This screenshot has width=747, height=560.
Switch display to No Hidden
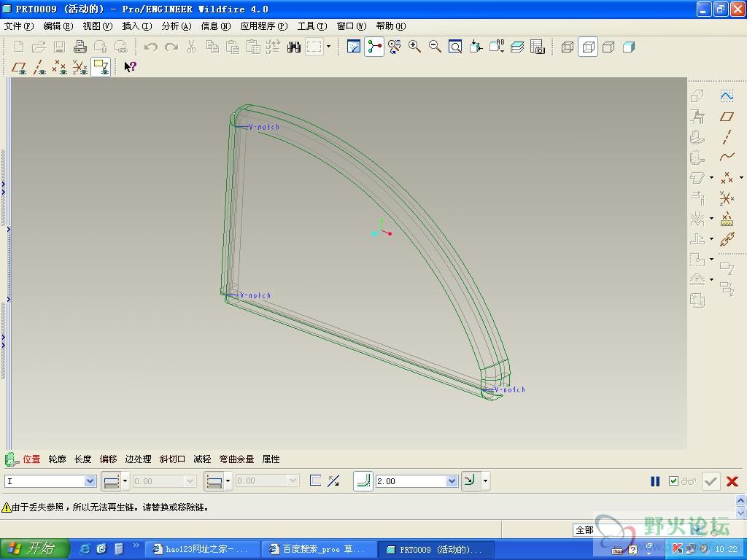(608, 47)
